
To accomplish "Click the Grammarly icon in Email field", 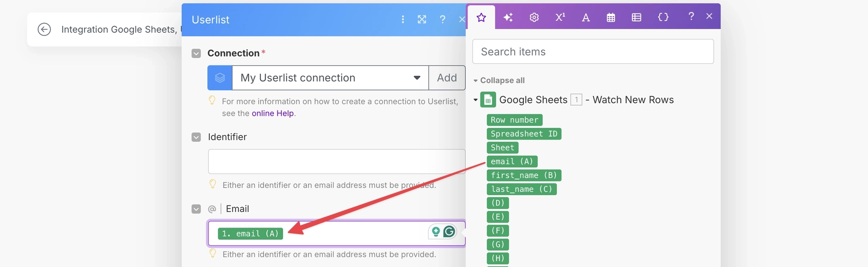I will pyautogui.click(x=450, y=231).
